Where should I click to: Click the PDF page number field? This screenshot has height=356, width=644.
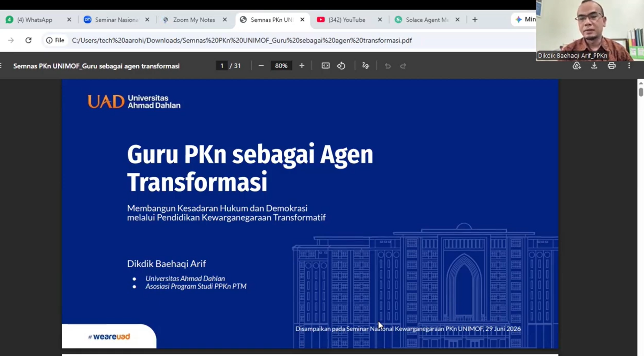click(x=222, y=65)
